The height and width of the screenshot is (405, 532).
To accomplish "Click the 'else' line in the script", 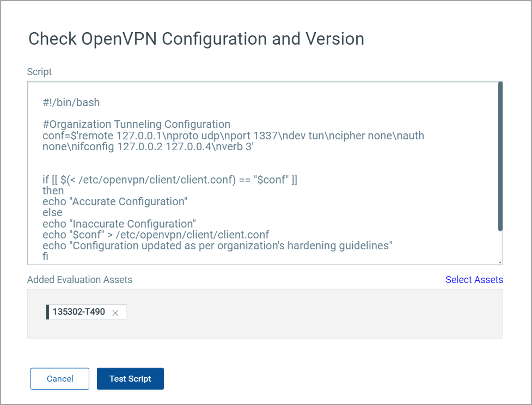I will pyautogui.click(x=52, y=212).
